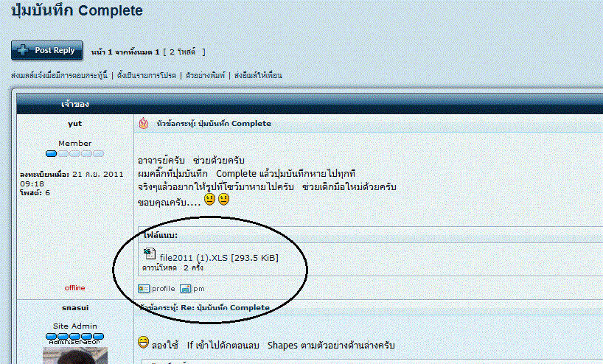Click the Post Reply button

click(x=46, y=51)
